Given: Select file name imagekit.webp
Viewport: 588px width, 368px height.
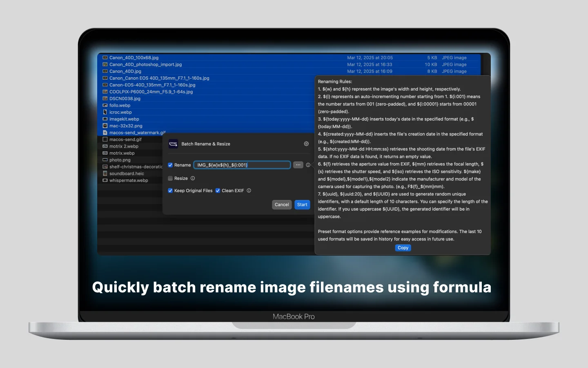Looking at the screenshot, I should 124,119.
